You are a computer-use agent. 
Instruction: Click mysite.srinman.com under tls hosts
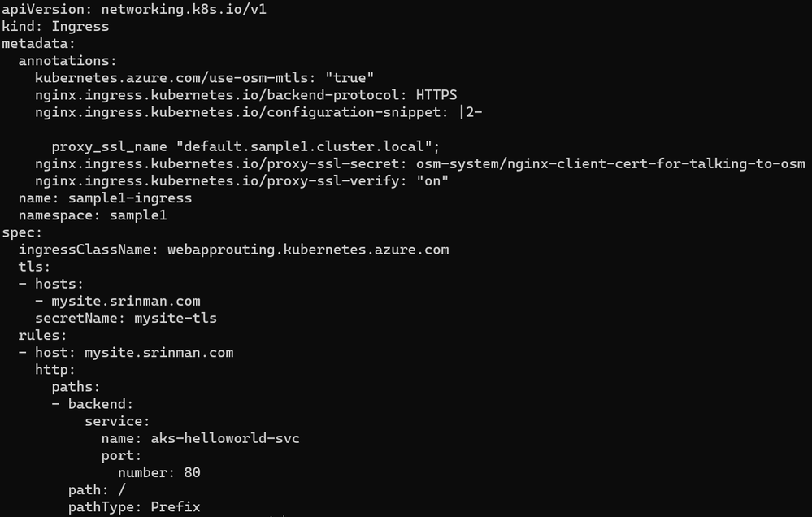(126, 301)
